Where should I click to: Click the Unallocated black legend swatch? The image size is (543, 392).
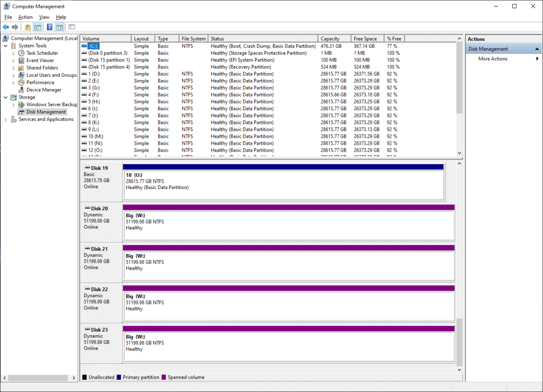84,377
